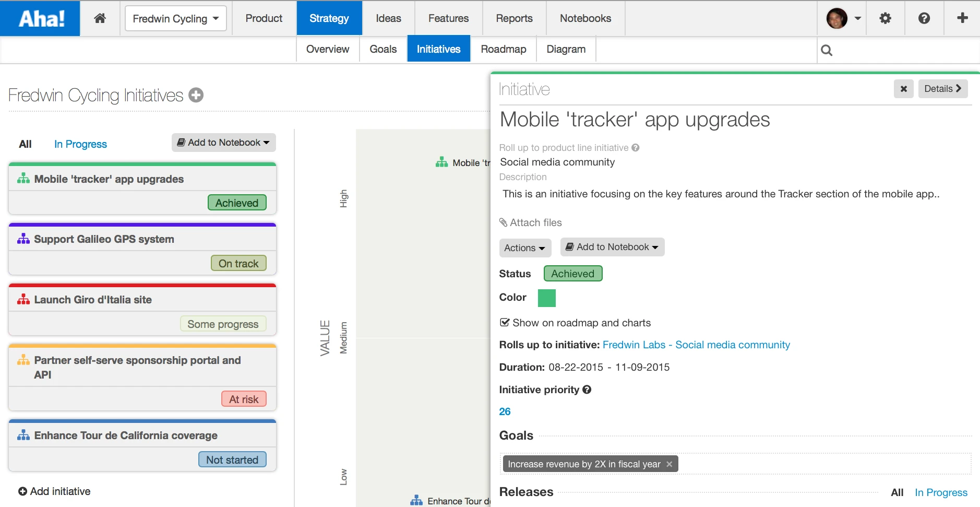This screenshot has width=980, height=507.
Task: Click On track badge on Galileo GPS card
Action: tap(238, 263)
